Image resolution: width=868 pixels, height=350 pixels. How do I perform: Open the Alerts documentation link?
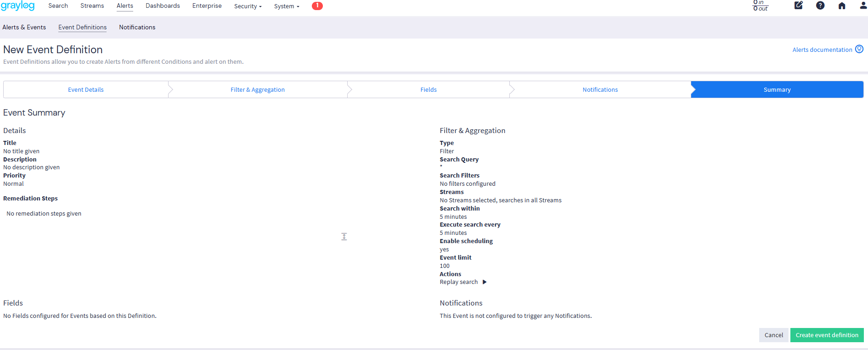tap(822, 50)
